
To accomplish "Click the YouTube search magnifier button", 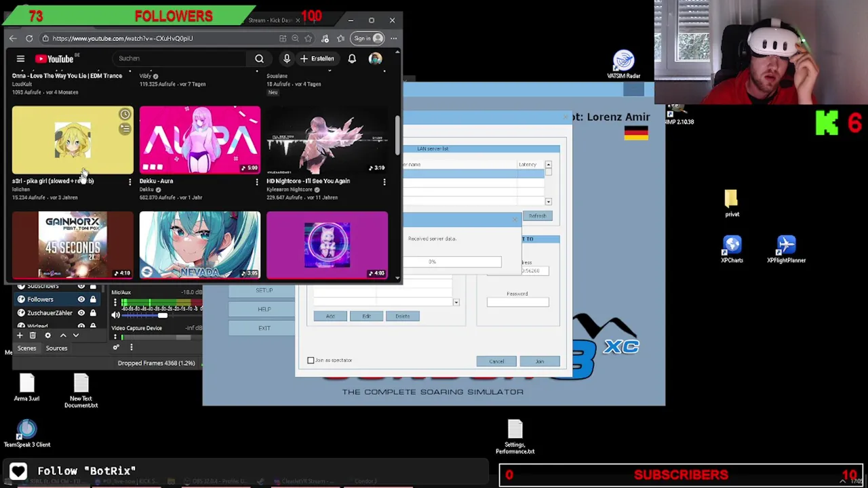I will pyautogui.click(x=259, y=59).
